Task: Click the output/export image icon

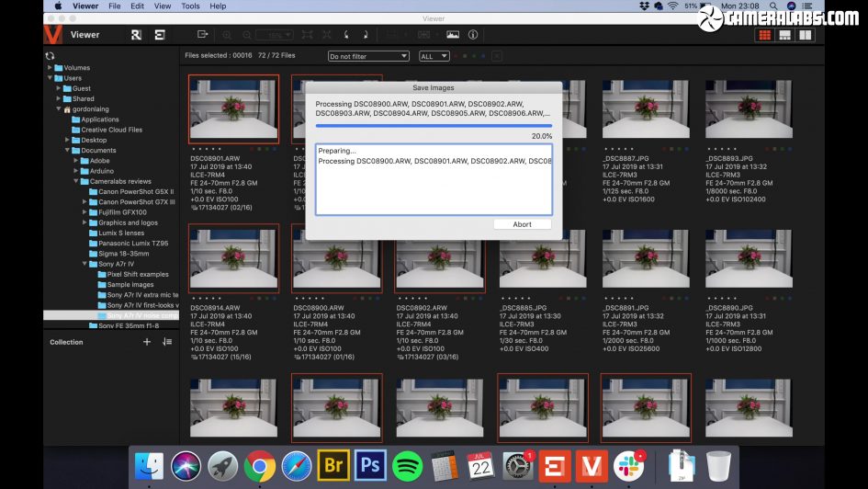Action: tap(203, 34)
